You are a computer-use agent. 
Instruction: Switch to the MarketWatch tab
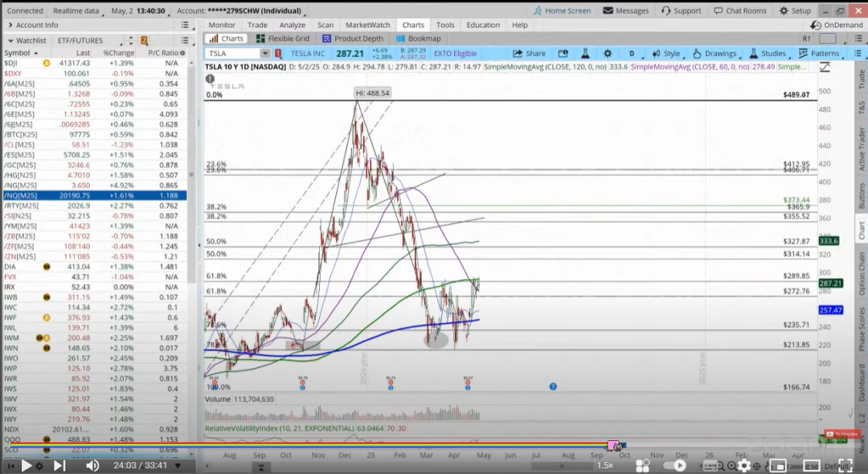click(x=367, y=25)
